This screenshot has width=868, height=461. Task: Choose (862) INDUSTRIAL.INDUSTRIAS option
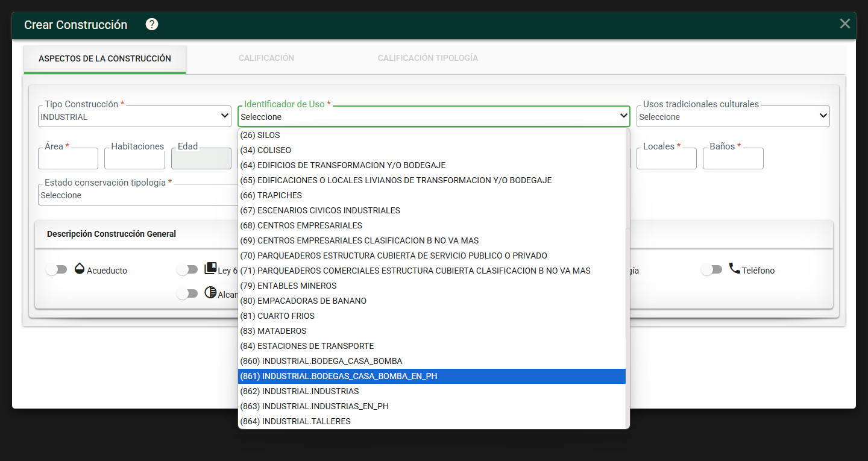(432, 391)
